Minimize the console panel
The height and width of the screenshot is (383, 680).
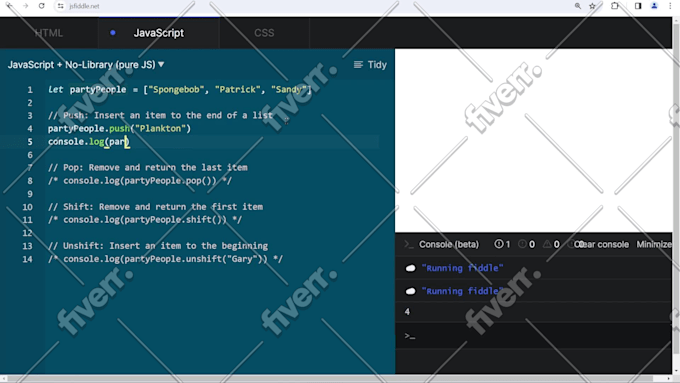(x=654, y=245)
